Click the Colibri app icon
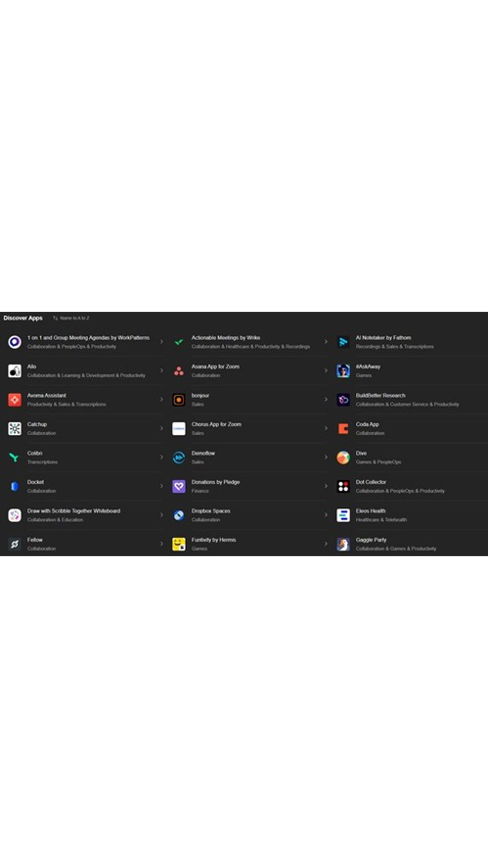 [14, 457]
